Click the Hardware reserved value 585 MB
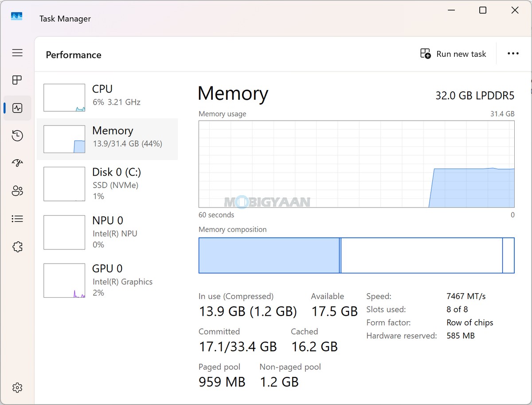 coord(461,336)
